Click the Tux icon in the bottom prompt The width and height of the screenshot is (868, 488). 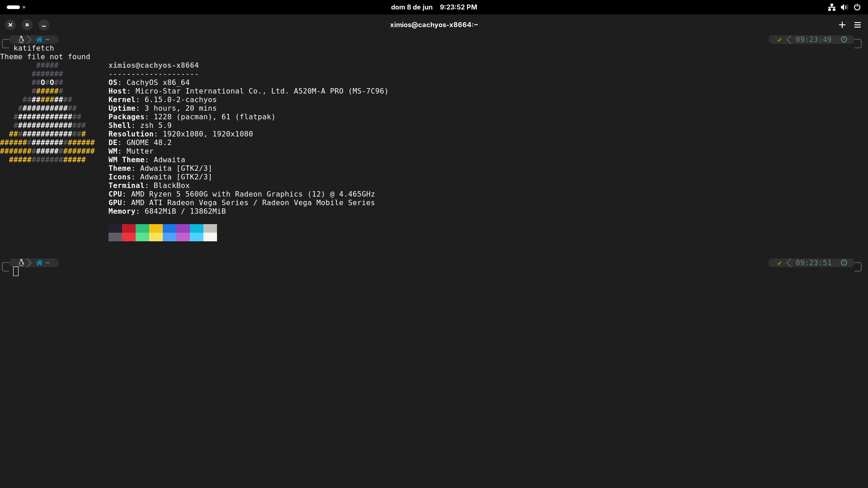21,263
